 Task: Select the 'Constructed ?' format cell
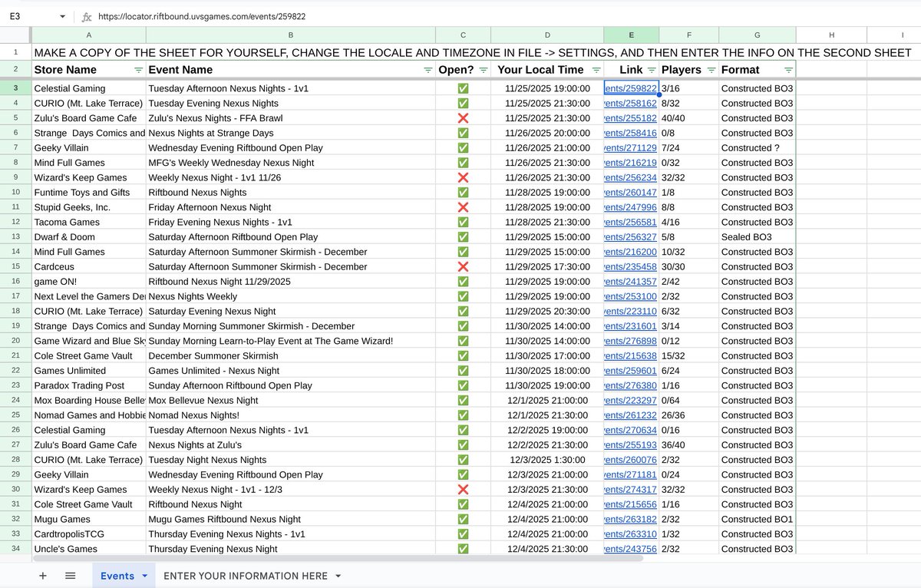(758, 147)
